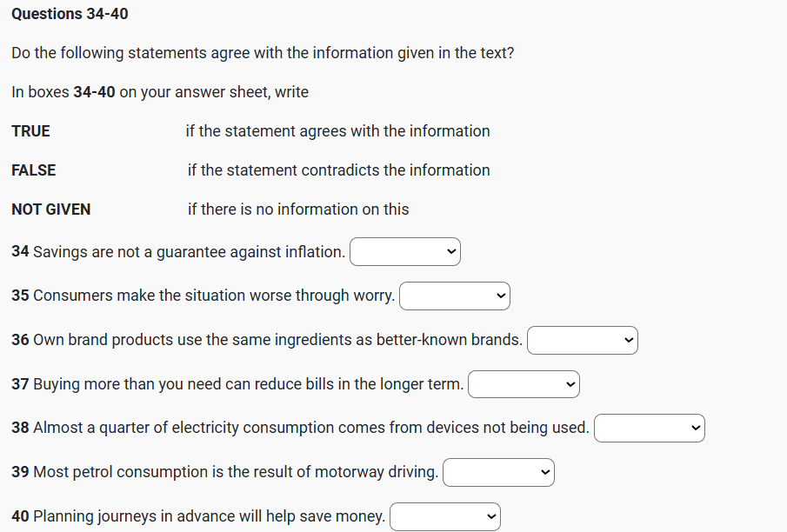The image size is (787, 532).
Task: Open the answer dropdown for question 35
Action: (x=454, y=296)
